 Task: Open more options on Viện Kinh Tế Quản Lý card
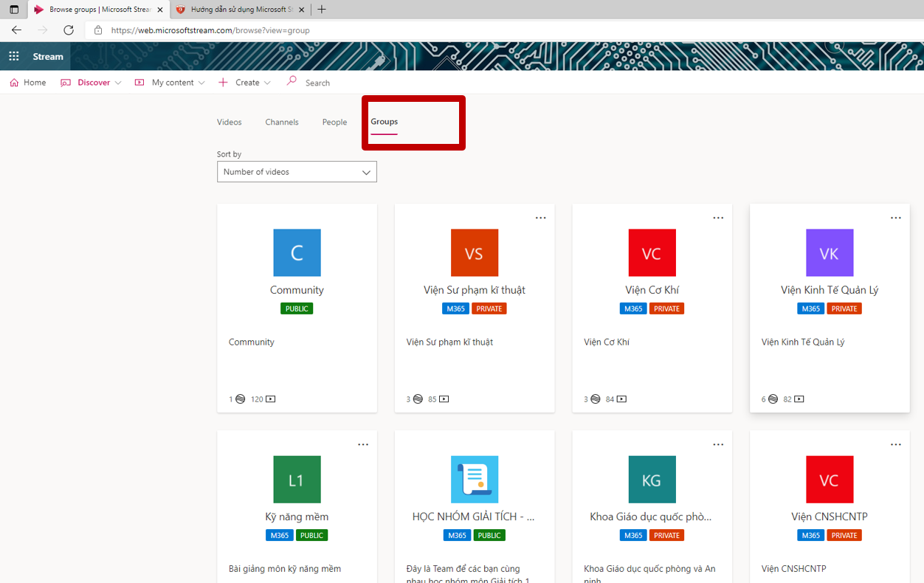coord(895,218)
